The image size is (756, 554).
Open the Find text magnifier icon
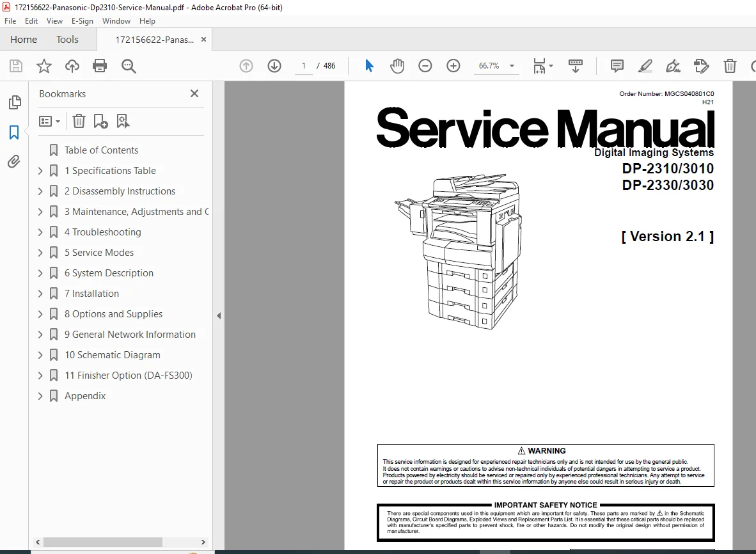point(129,66)
